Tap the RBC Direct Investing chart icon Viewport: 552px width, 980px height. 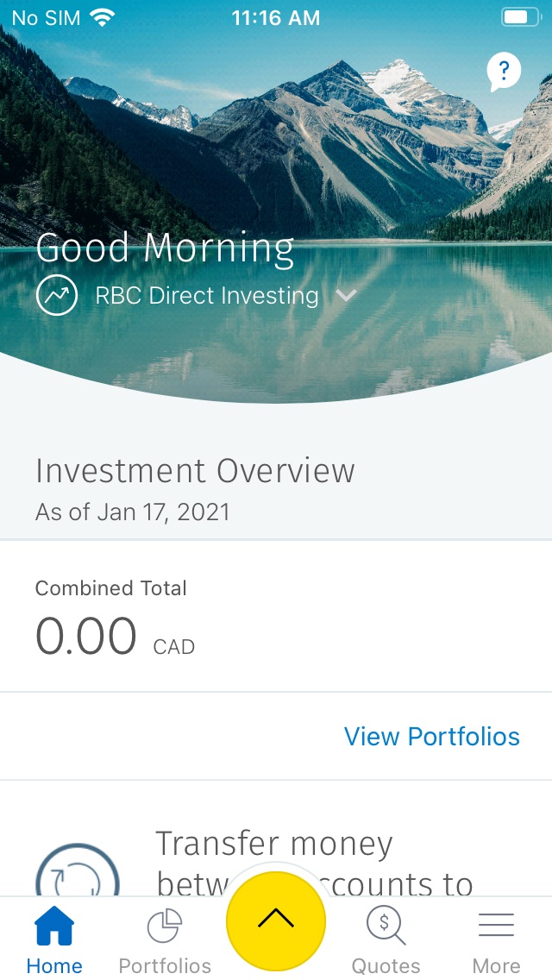click(x=57, y=296)
